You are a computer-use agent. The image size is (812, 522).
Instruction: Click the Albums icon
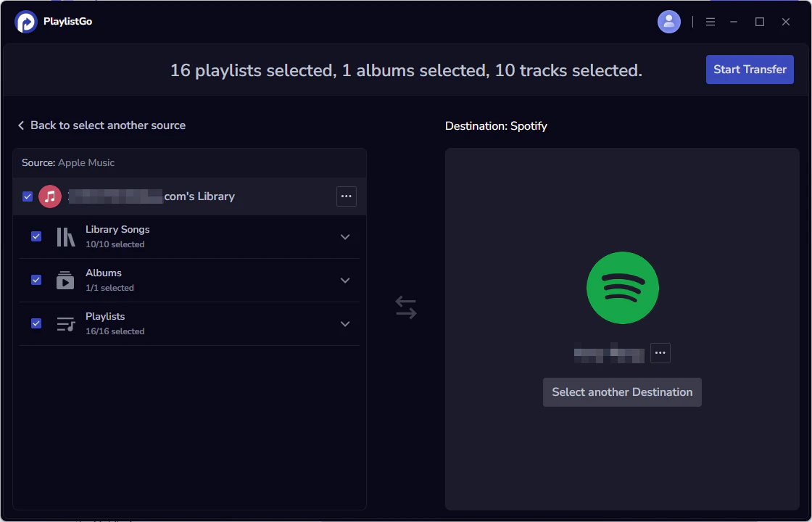pos(65,281)
